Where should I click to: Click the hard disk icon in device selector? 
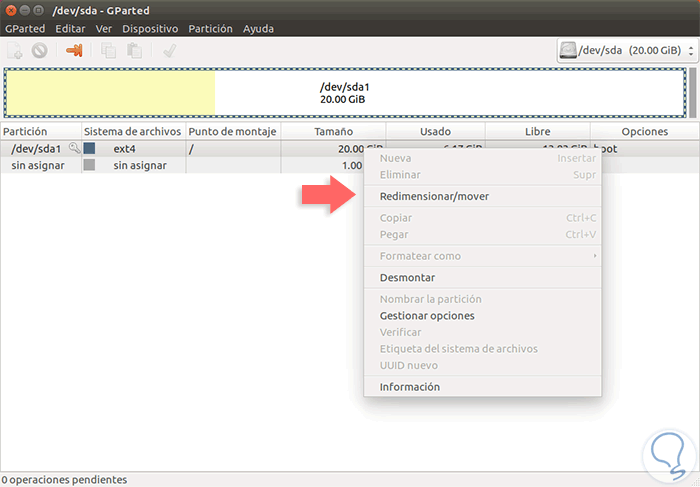(568, 50)
